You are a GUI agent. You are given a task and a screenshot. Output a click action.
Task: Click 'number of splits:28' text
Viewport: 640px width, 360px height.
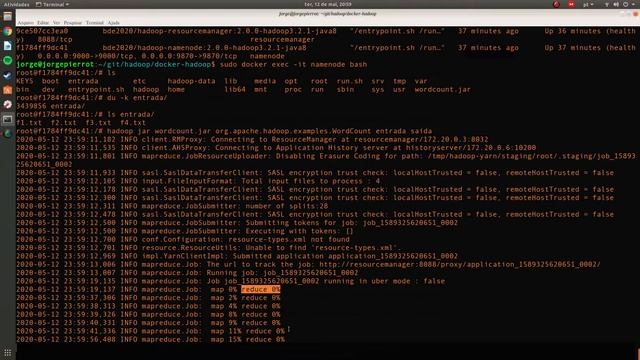tap(287, 206)
